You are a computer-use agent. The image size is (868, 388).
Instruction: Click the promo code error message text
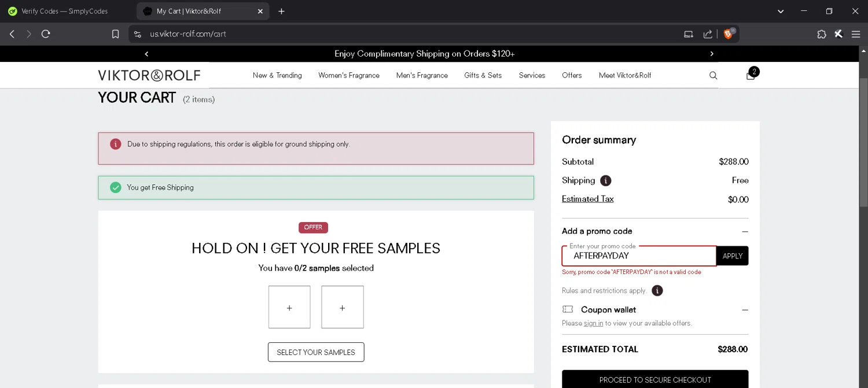pyautogui.click(x=631, y=272)
